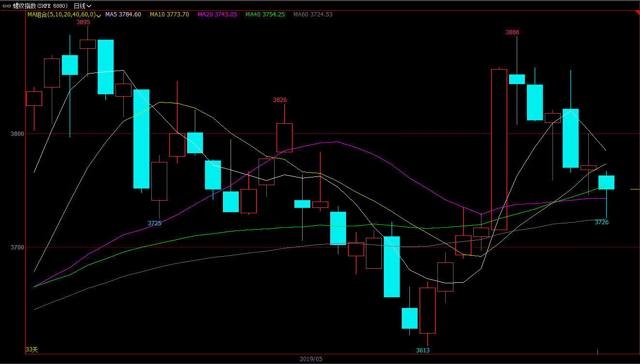
Task: Click the 2019/05 date axis label
Action: 311,359
